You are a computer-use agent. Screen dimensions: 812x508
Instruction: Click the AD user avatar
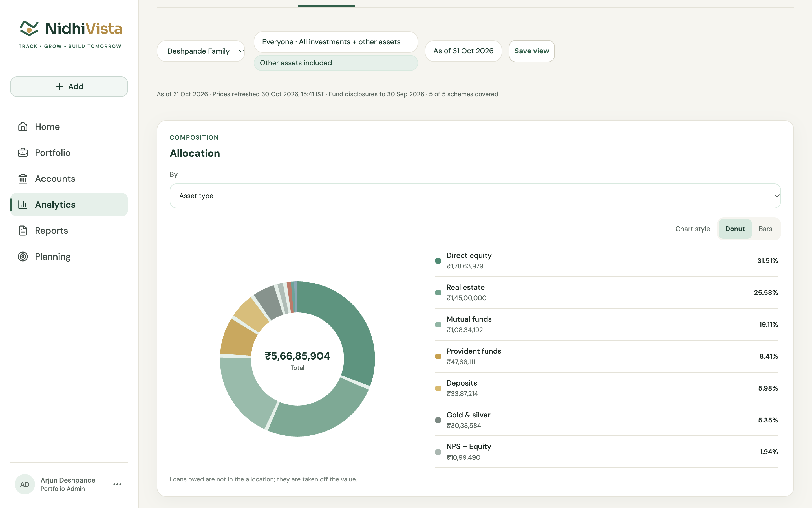point(25,484)
